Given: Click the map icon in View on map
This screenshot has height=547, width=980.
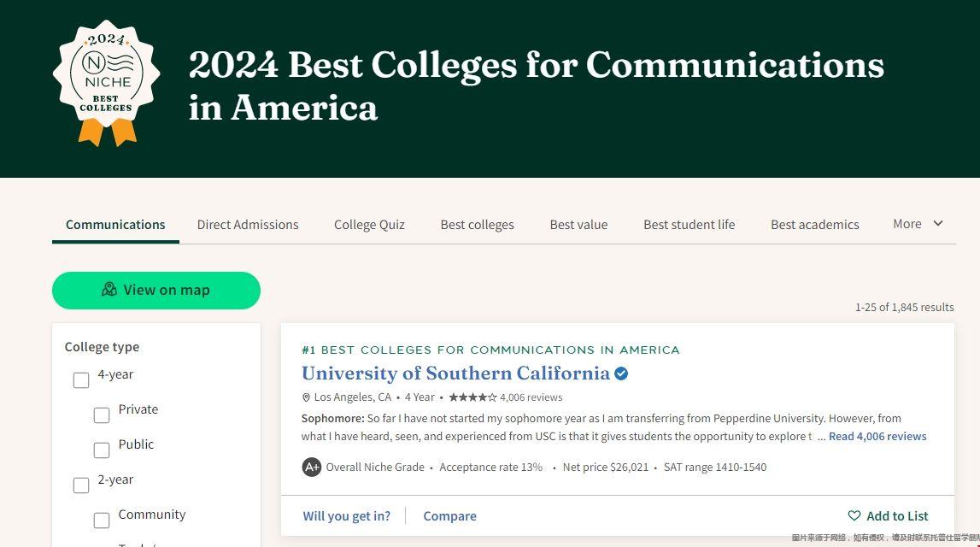Looking at the screenshot, I should pyautogui.click(x=109, y=290).
